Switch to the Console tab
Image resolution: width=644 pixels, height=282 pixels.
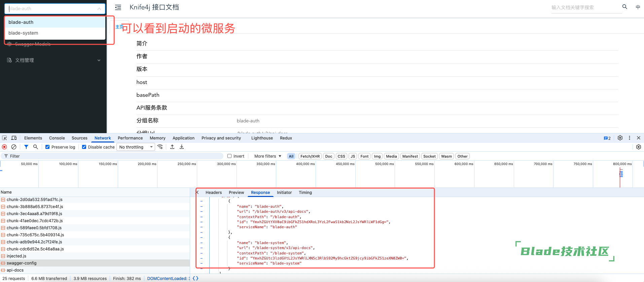point(57,138)
